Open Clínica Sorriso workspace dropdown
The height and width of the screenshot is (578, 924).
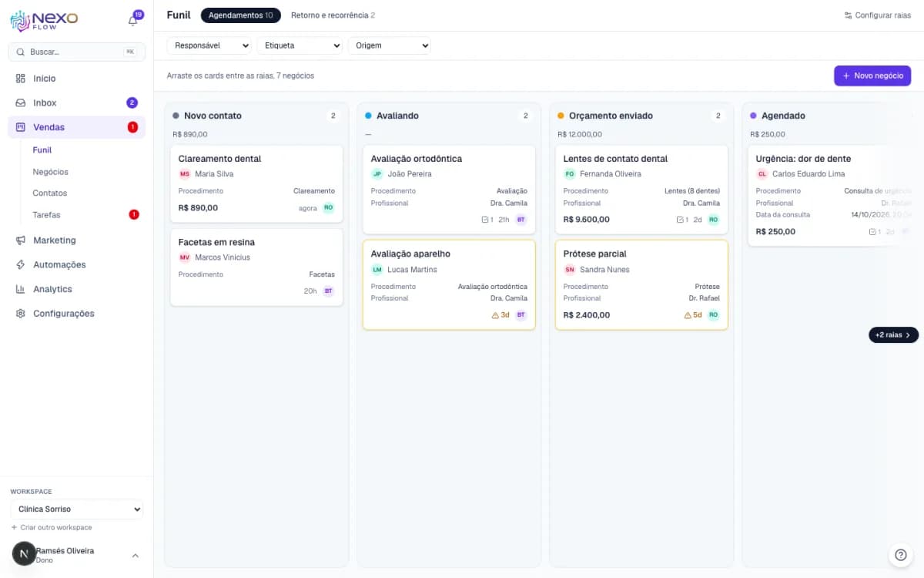pos(77,509)
